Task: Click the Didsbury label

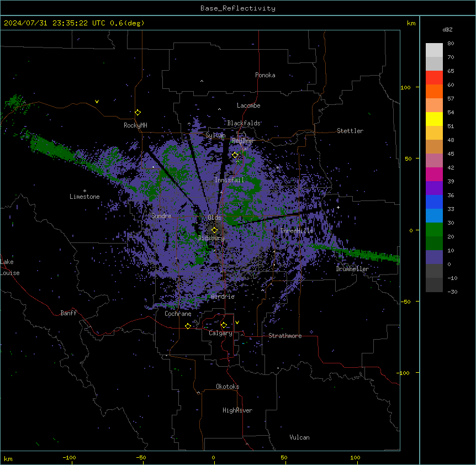Action: (211, 238)
